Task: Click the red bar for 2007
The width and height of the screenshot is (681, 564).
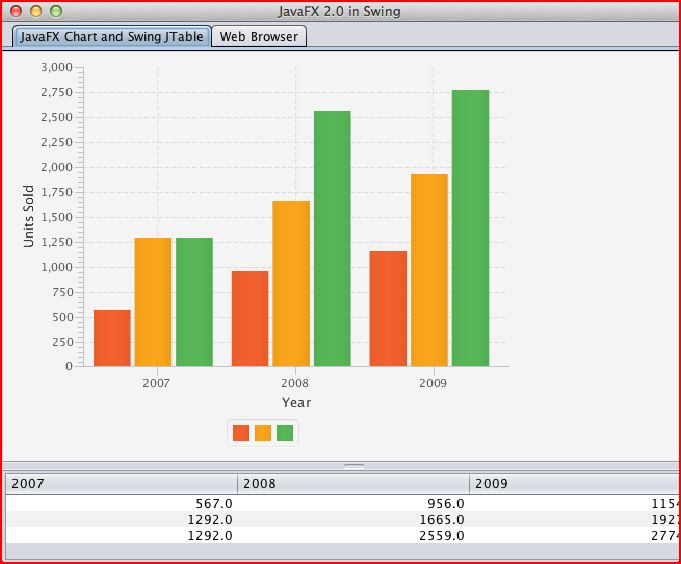Action: click(x=112, y=338)
